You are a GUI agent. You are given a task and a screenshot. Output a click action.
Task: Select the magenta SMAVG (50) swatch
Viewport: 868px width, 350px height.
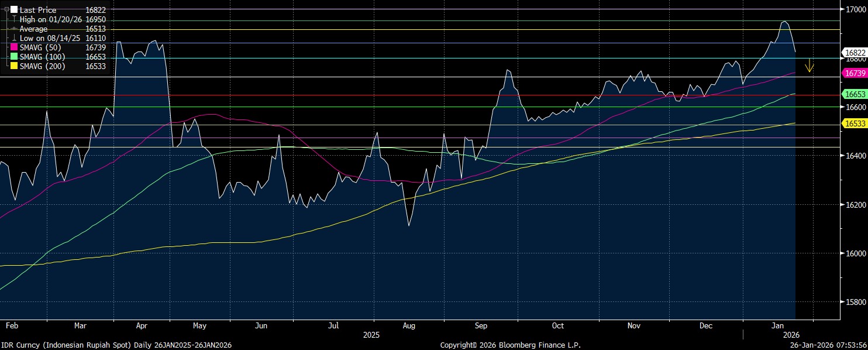coord(15,47)
